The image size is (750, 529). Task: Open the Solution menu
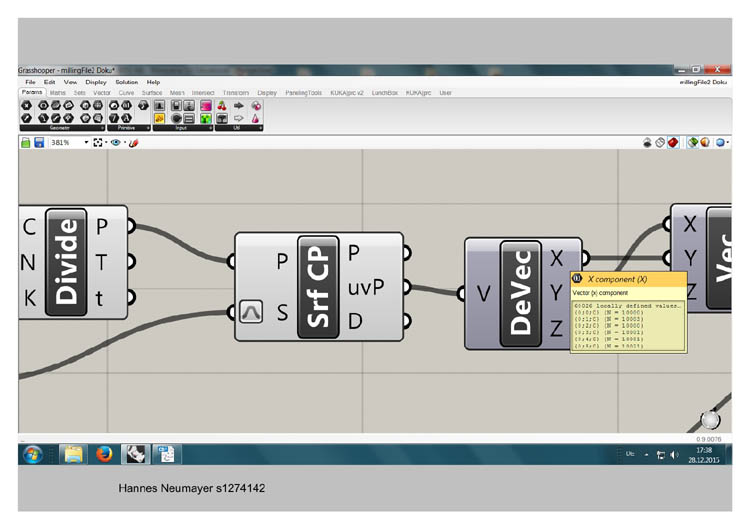(x=127, y=82)
